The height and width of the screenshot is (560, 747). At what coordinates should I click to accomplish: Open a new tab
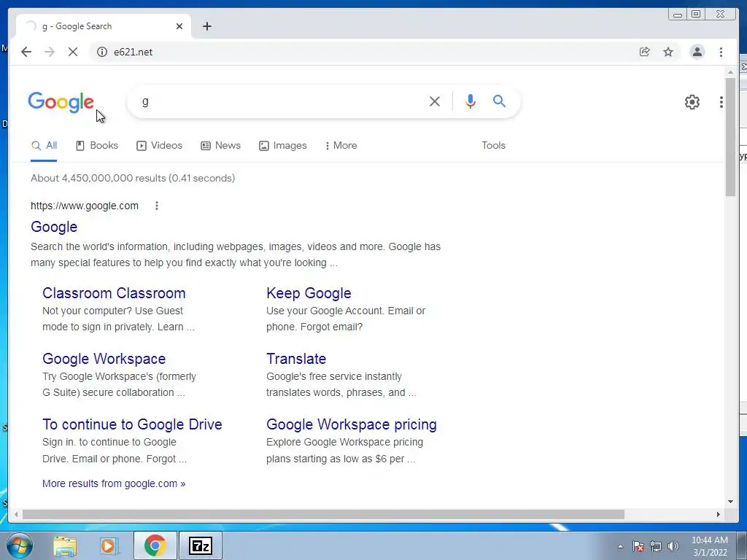point(206,26)
